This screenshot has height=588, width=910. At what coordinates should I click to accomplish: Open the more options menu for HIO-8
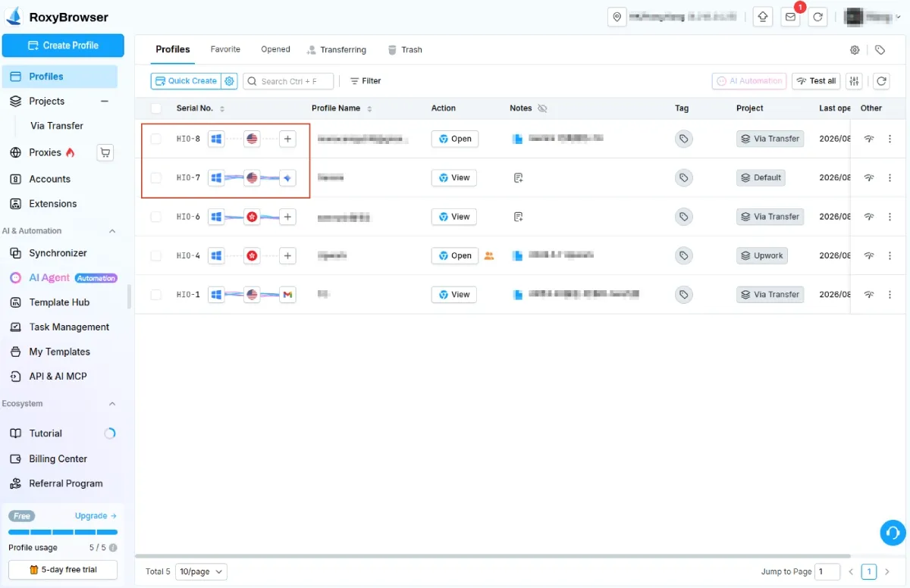click(890, 139)
